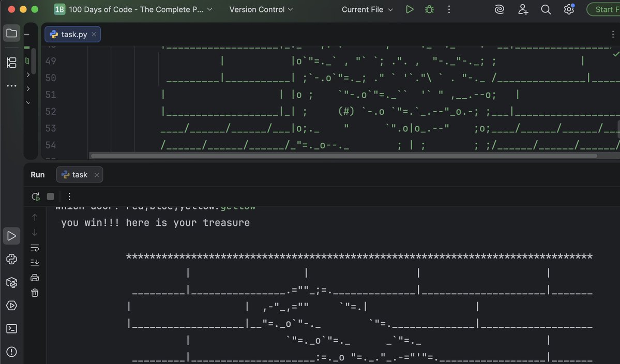Open more run actions menu in title bar

click(449, 9)
